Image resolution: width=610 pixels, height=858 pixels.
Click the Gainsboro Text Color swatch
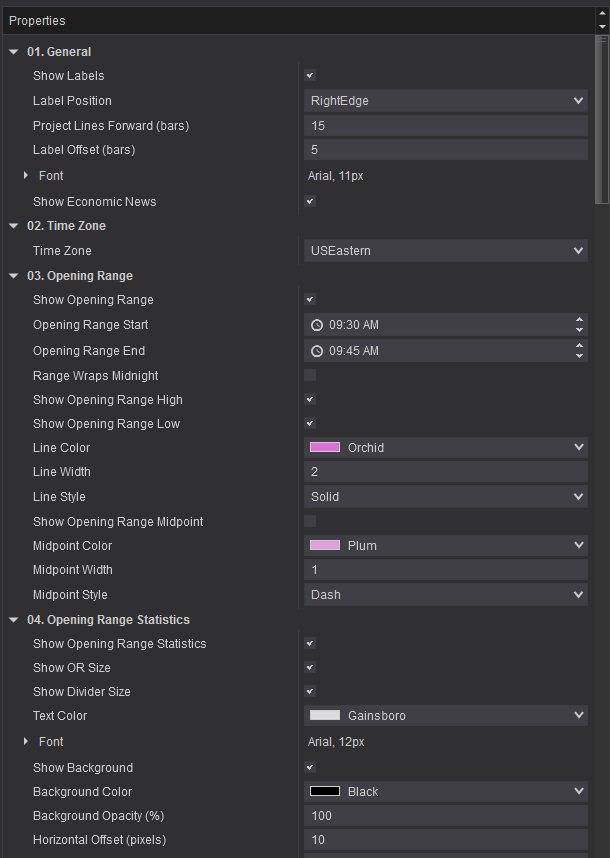tap(325, 715)
